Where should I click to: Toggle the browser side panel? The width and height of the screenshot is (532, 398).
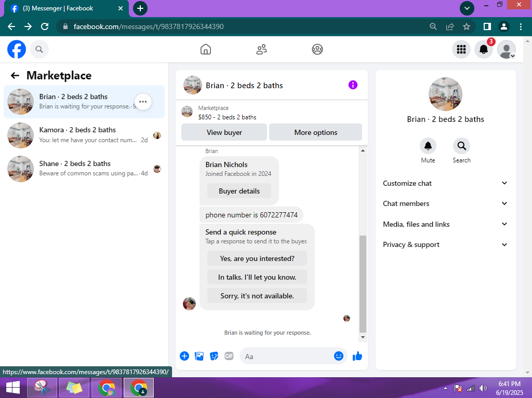[487, 26]
